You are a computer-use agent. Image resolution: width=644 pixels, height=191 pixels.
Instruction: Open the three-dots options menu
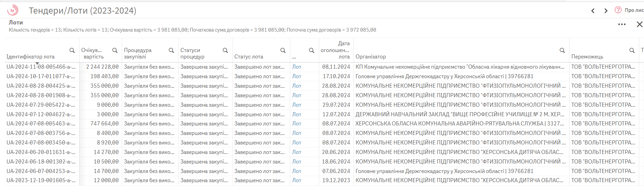click(x=622, y=24)
